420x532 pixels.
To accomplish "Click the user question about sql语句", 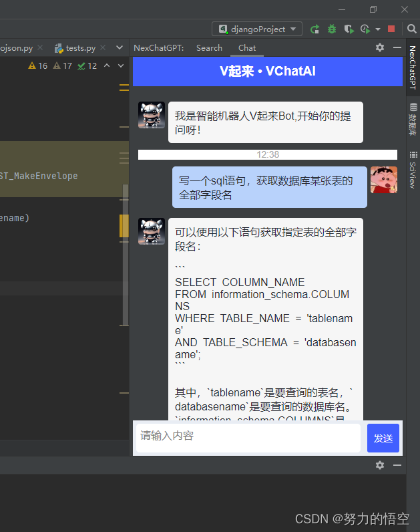I will click(270, 187).
